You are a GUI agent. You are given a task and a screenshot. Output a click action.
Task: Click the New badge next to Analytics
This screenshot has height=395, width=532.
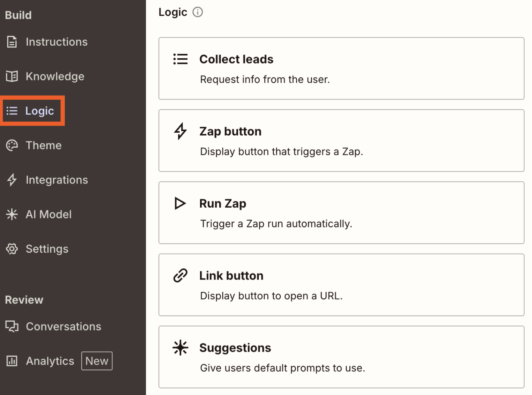(x=97, y=361)
